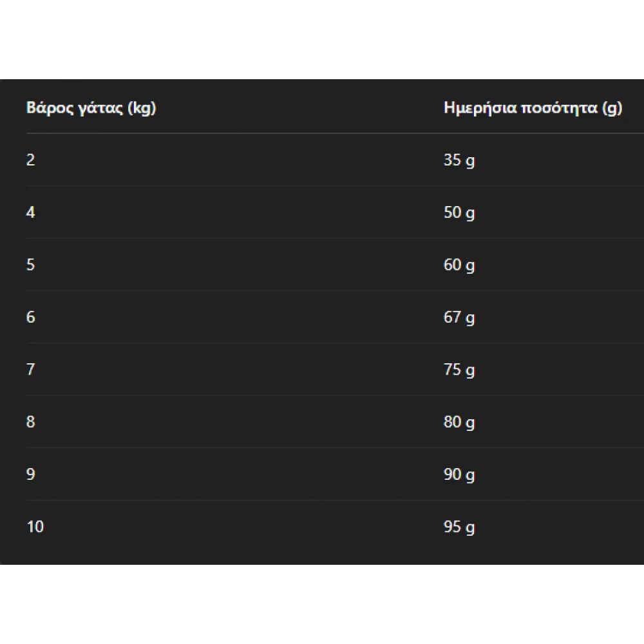Select the 67 g daily amount cell
The image size is (644, 644).
pos(459,317)
